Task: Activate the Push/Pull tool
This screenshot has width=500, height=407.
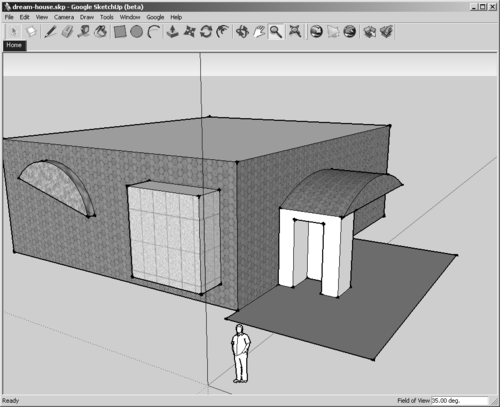Action: [x=172, y=32]
